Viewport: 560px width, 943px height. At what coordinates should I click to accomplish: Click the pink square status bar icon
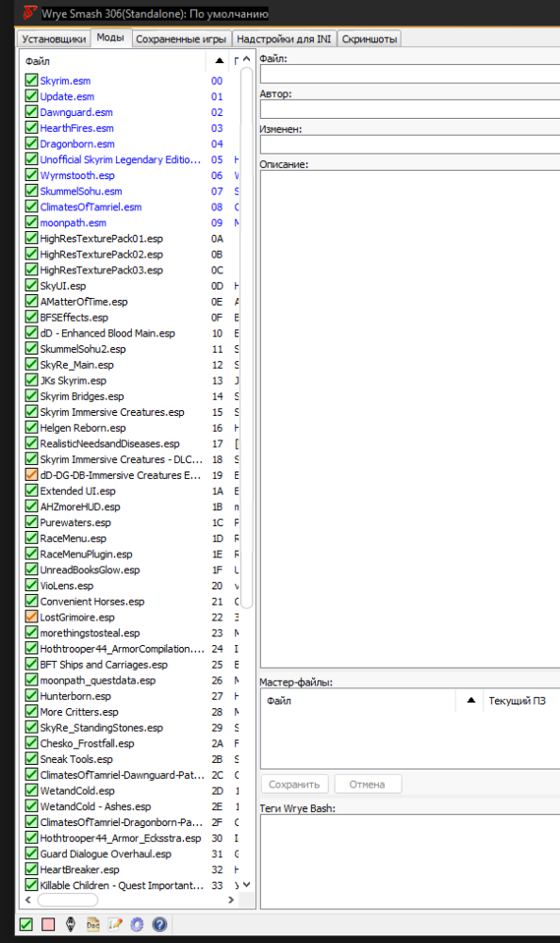tap(48, 924)
